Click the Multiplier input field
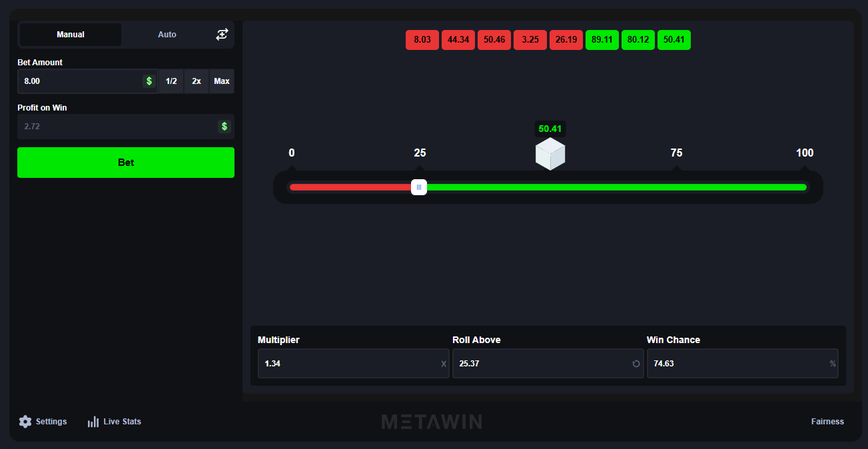The width and height of the screenshot is (868, 449). [x=354, y=364]
